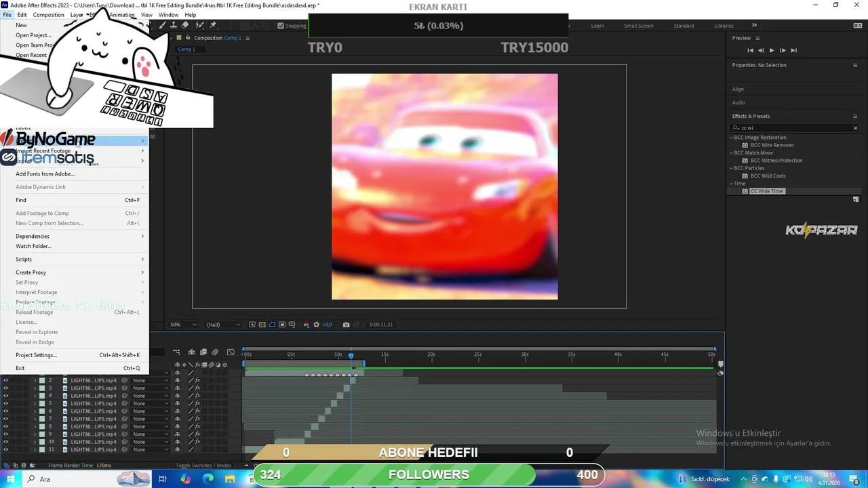868x488 pixels.
Task: Select the Puppet Pin tool
Action: click(x=214, y=26)
